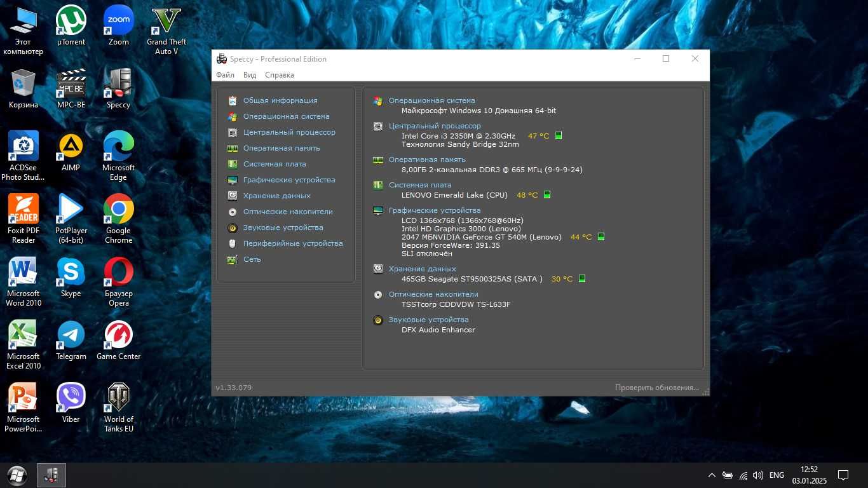
Task: Open the Сеть sidebar network icon
Action: (x=233, y=259)
